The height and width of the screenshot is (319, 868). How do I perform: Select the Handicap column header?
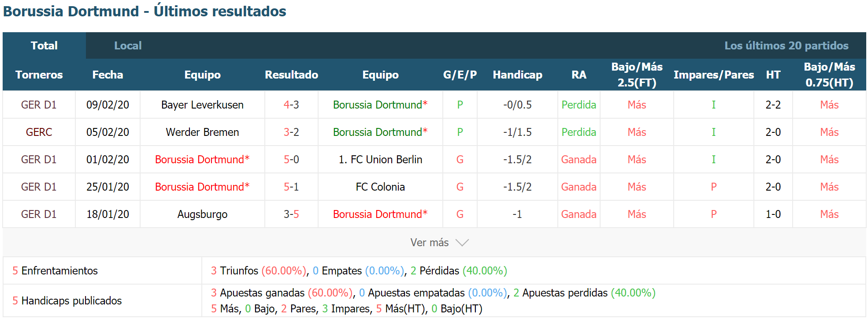click(517, 75)
